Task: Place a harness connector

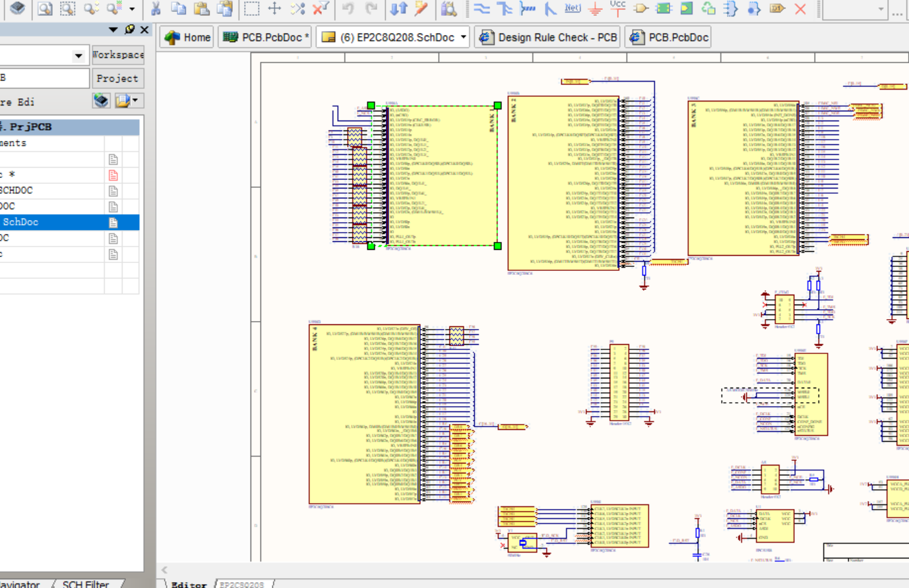Action: click(x=731, y=9)
